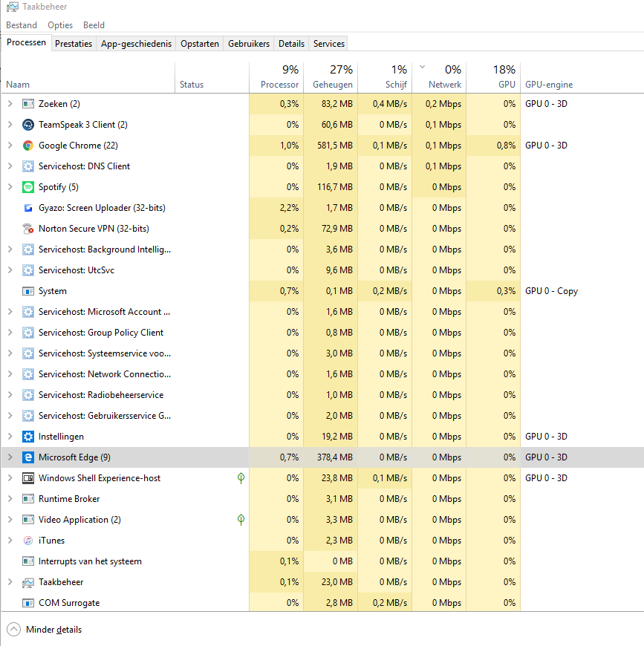This screenshot has width=644, height=646.
Task: Click the 378,4 MB cell for Edge
Action: tap(331, 457)
